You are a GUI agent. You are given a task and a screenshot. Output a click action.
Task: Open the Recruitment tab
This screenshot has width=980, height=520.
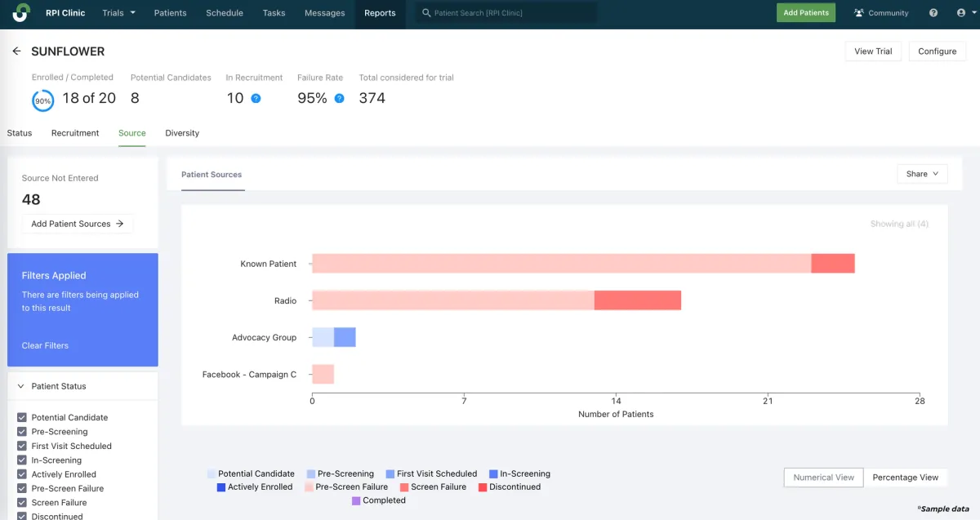click(x=75, y=133)
